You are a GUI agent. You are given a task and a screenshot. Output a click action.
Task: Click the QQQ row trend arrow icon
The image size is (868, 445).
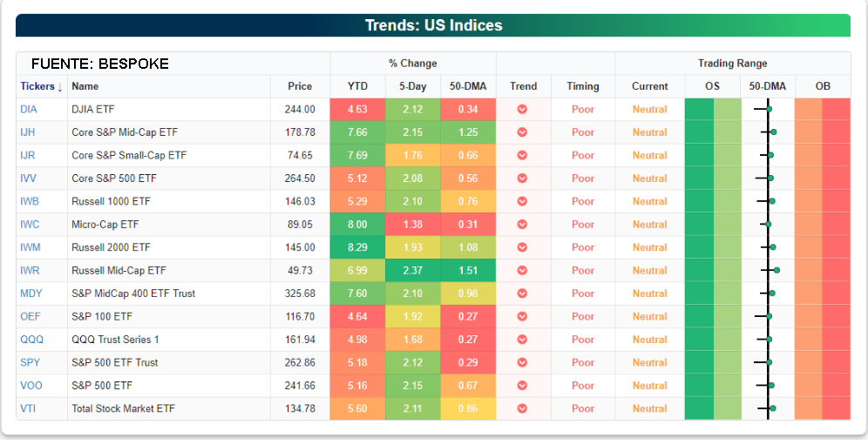[523, 340]
